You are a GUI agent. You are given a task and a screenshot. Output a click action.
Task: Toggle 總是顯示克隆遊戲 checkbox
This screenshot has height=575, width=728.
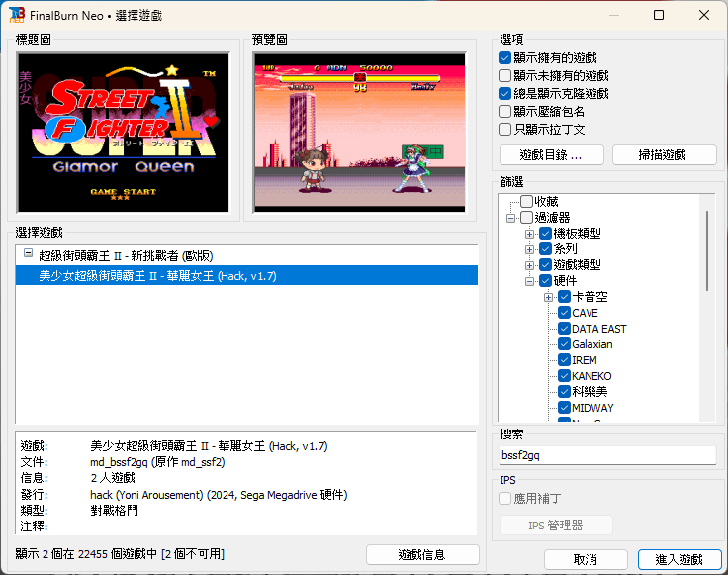[x=504, y=94]
